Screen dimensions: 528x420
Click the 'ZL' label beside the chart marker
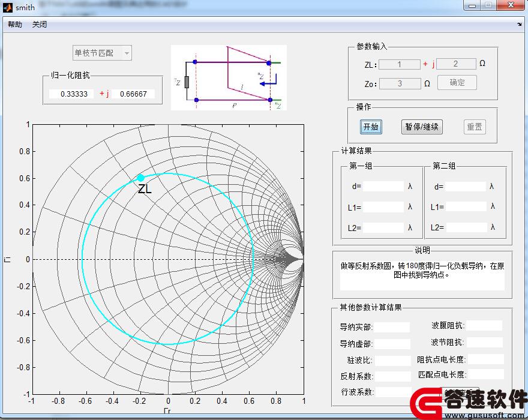point(145,189)
